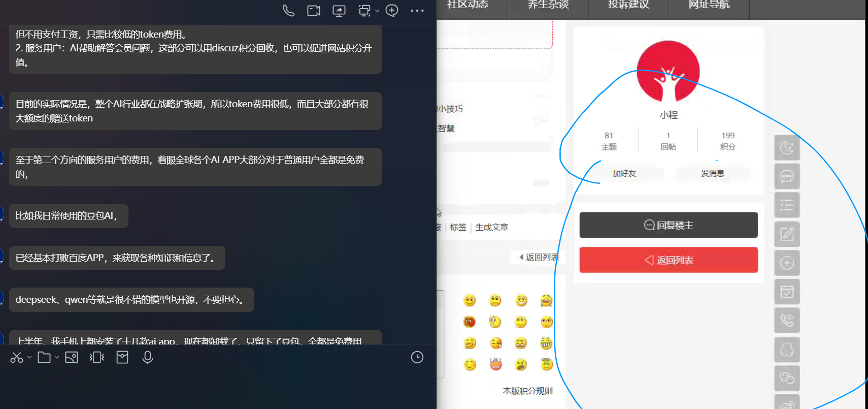
Task: Open the calendar check-in sidebar icon
Action: (x=787, y=292)
